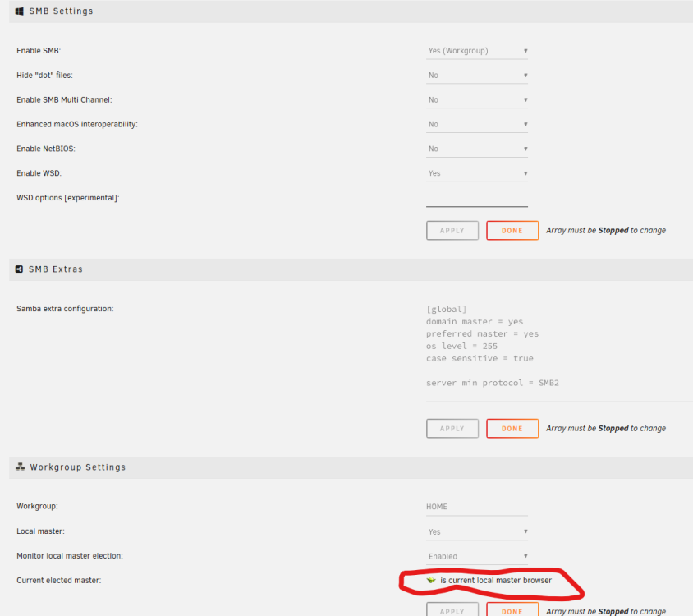Click the share icon beside SMB Extras

(x=19, y=269)
